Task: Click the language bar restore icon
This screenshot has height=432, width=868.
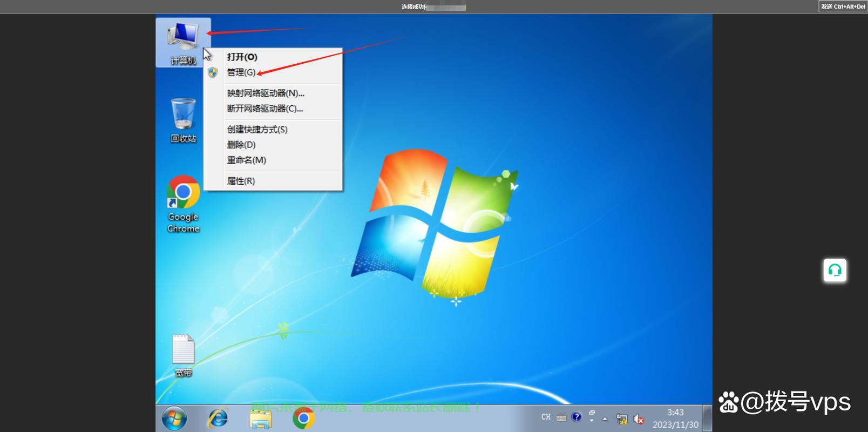Action: [592, 413]
